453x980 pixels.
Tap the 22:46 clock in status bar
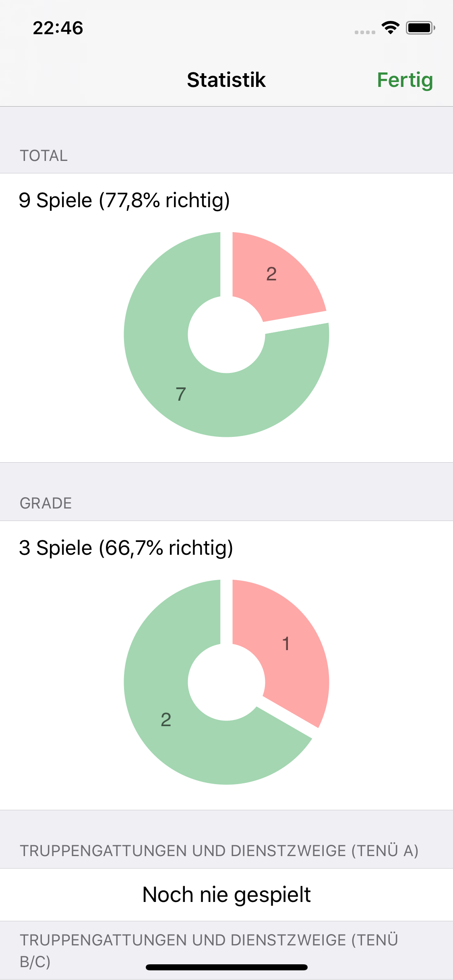pos(58,28)
